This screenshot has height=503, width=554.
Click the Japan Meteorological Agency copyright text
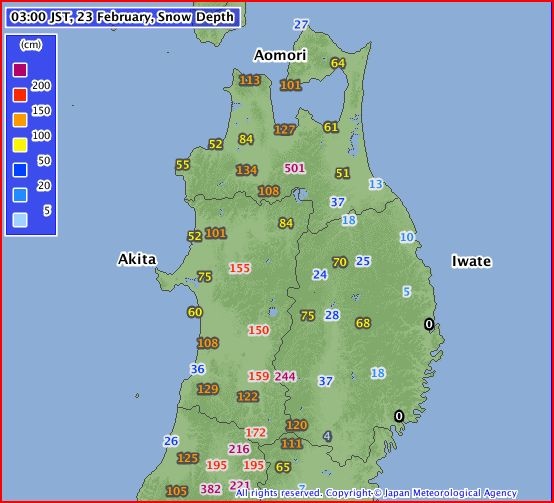coord(376,493)
